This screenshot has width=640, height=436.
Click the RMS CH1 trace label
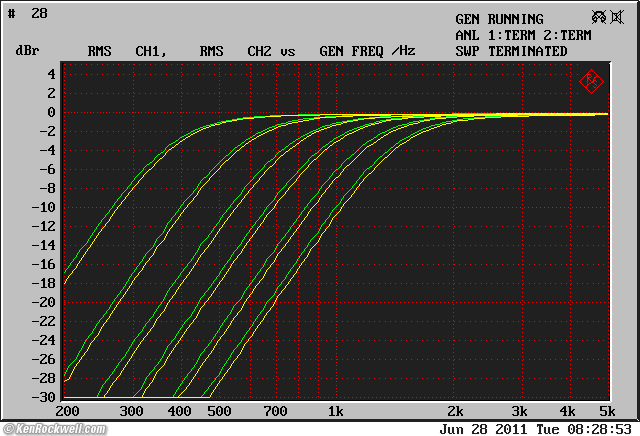click(126, 50)
